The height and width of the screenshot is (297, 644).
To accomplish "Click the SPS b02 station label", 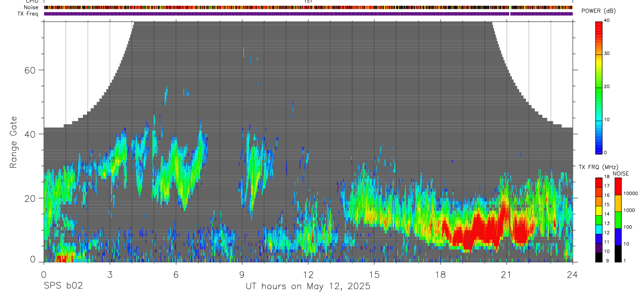I will [63, 287].
